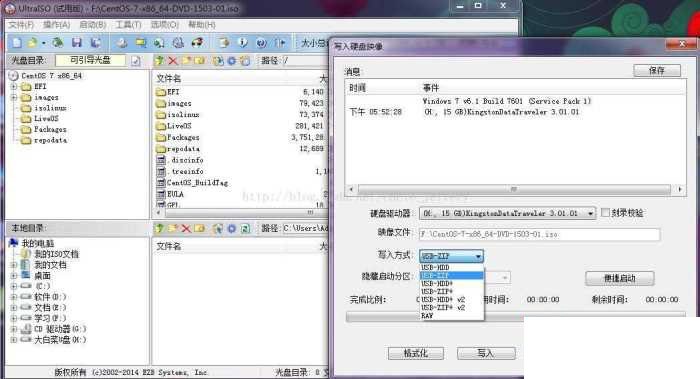700x379 pixels.
Task: Open the 硬盘驱动器 drive dropdown
Action: click(591, 213)
